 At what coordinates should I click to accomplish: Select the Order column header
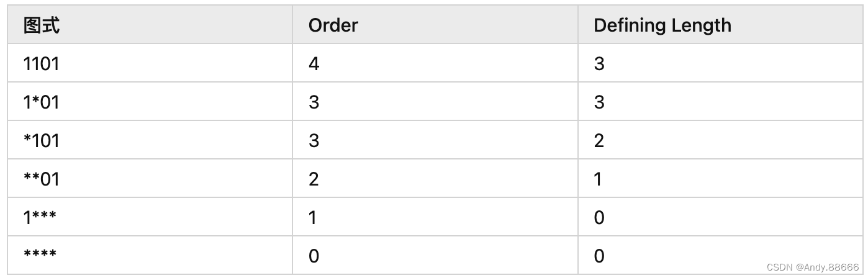[333, 25]
